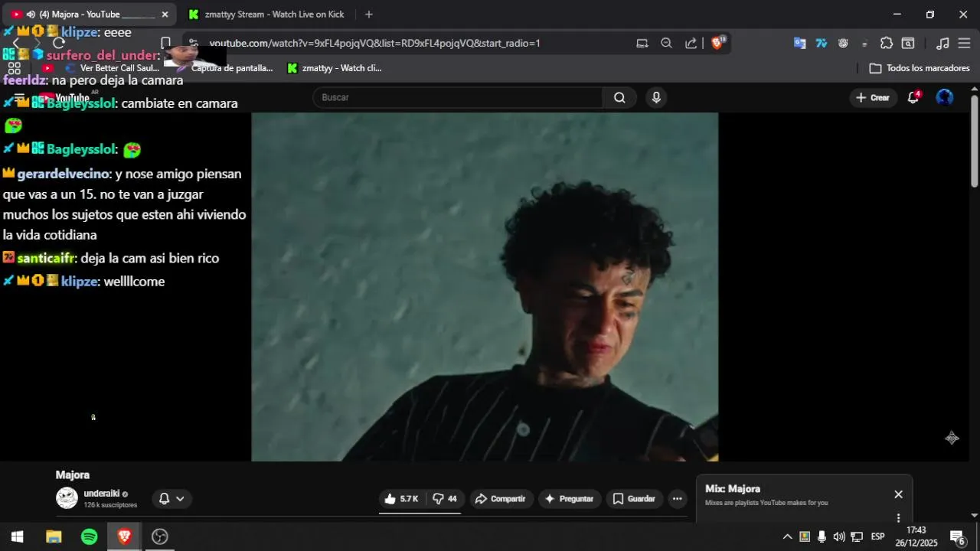Click the Compartir button
The image size is (980, 551).
point(501,499)
